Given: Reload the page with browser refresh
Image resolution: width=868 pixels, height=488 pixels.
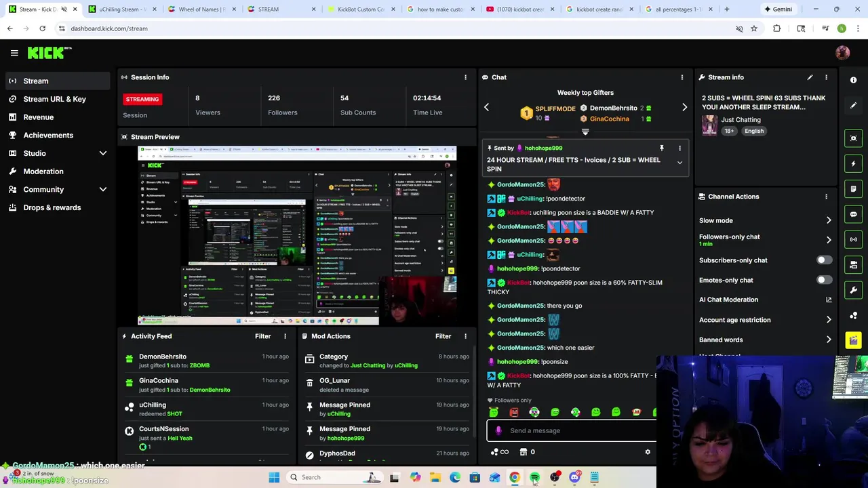Looking at the screenshot, I should coord(42,28).
